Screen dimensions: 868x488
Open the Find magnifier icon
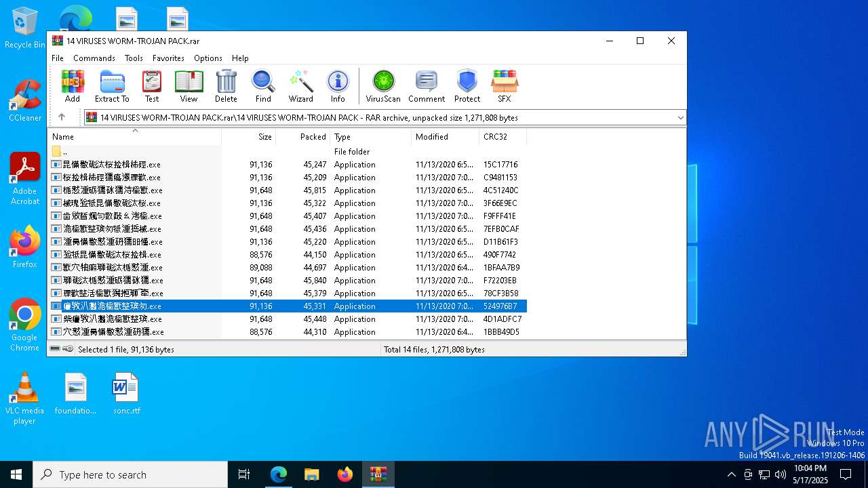[263, 86]
